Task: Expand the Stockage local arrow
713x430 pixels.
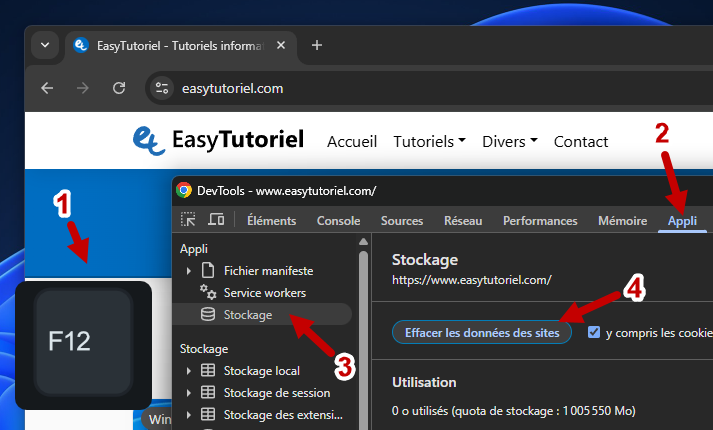Action: pos(188,371)
